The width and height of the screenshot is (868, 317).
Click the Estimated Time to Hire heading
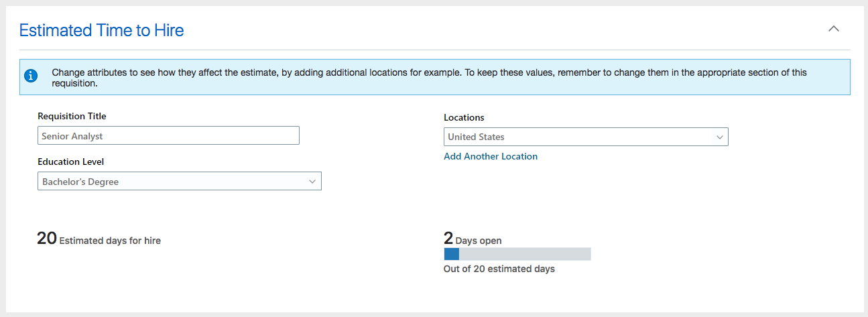pos(101,30)
